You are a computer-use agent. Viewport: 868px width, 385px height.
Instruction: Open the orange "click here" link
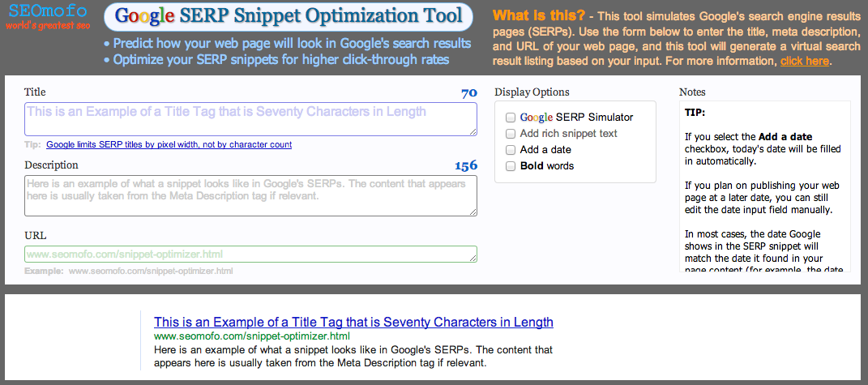(x=804, y=61)
